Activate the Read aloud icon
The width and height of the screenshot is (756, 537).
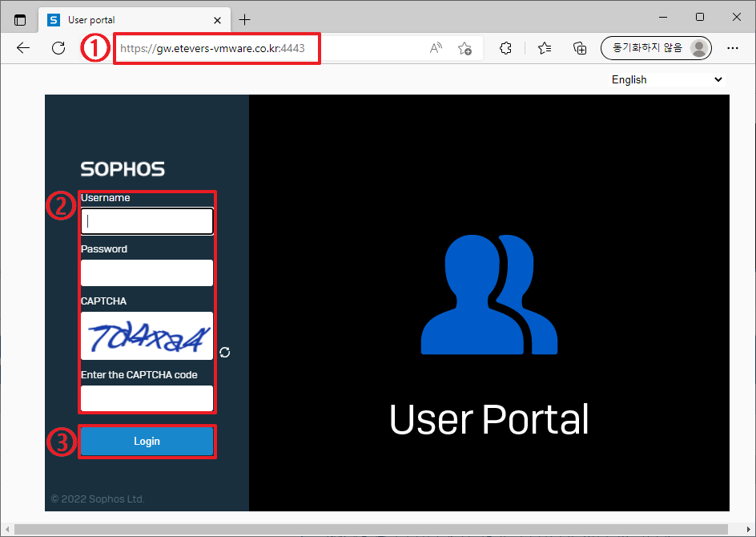click(436, 48)
